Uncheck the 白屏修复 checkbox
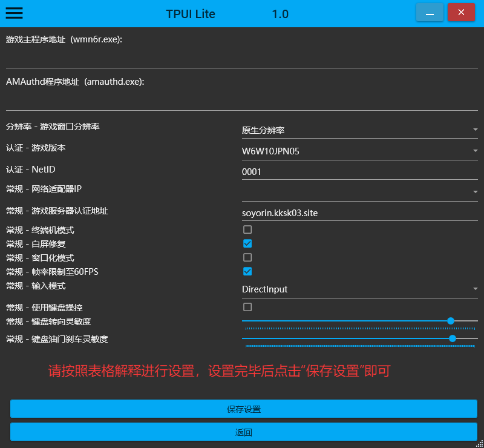The height and width of the screenshot is (448, 484). tap(247, 243)
